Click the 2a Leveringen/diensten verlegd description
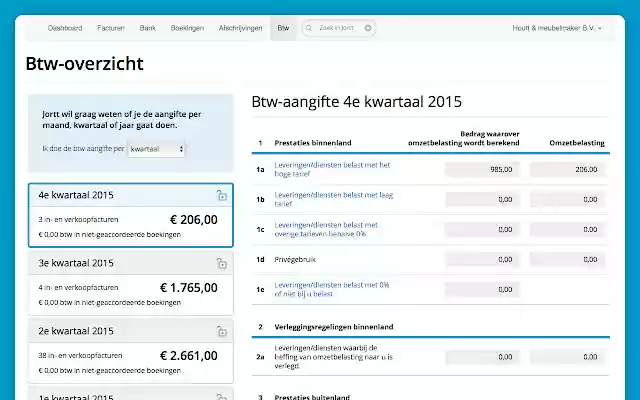 [333, 357]
